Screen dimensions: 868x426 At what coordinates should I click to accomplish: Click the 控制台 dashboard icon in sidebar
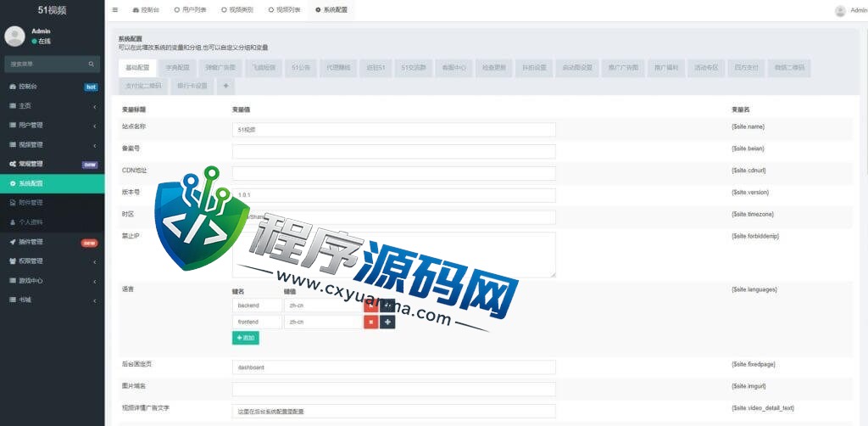(x=13, y=87)
